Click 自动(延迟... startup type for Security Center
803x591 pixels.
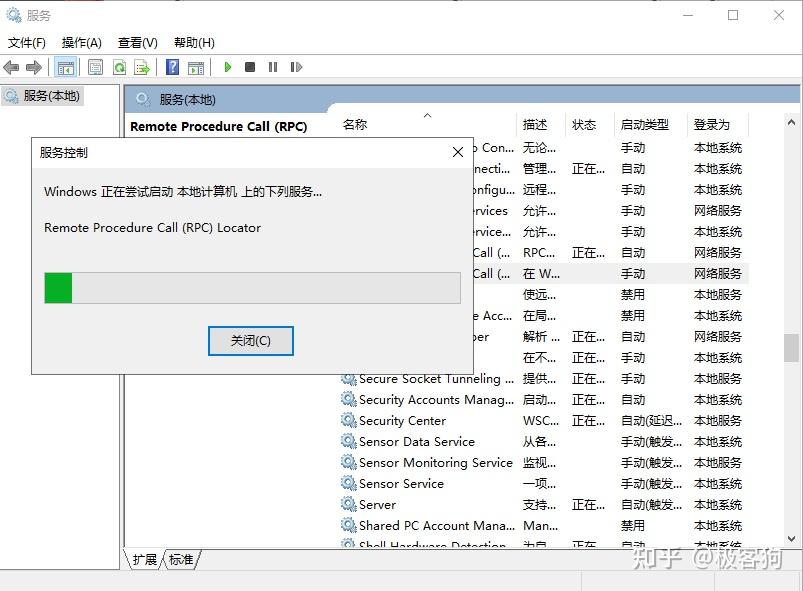coord(651,420)
